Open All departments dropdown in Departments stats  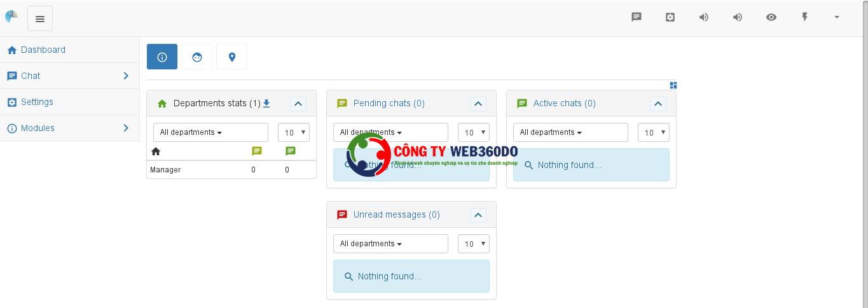(210, 132)
